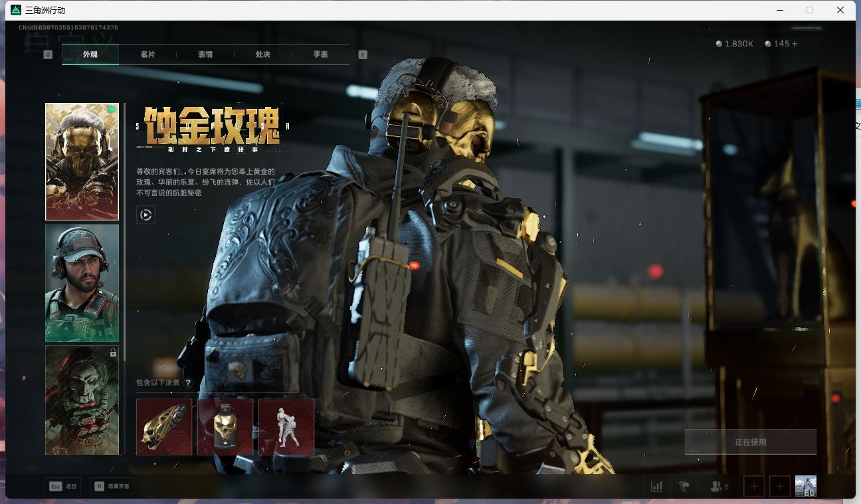The width and height of the screenshot is (861, 504).
Task: Open the 名片 tab
Action: click(x=147, y=54)
